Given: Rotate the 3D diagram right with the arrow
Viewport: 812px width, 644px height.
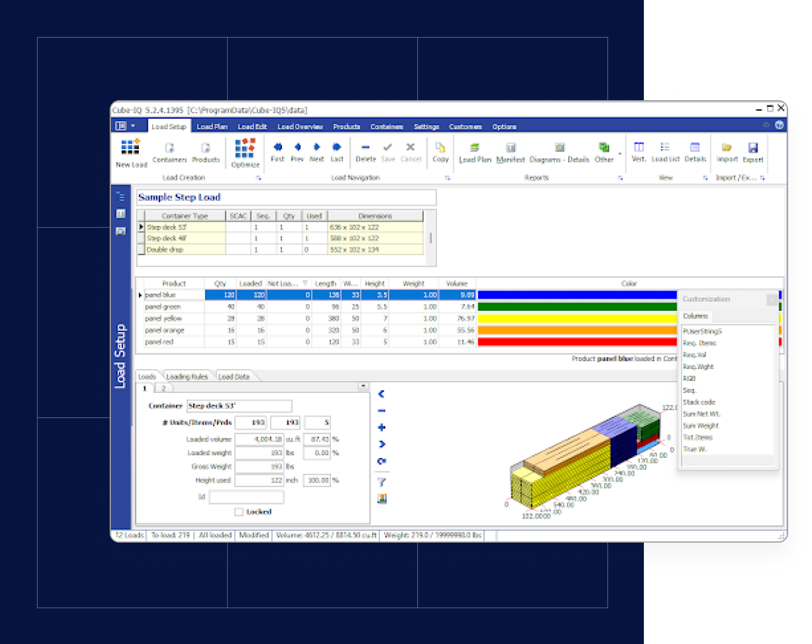Looking at the screenshot, I should (x=382, y=444).
